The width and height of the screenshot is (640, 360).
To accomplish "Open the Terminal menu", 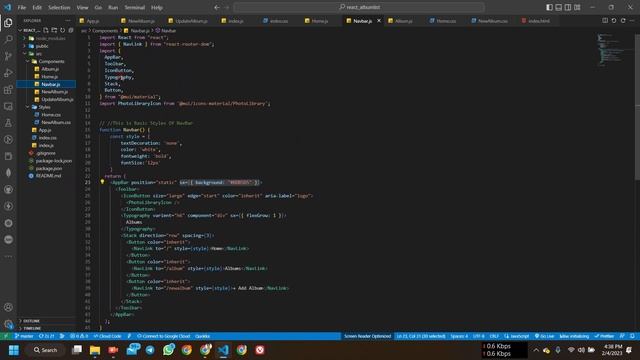I will click(135, 7).
